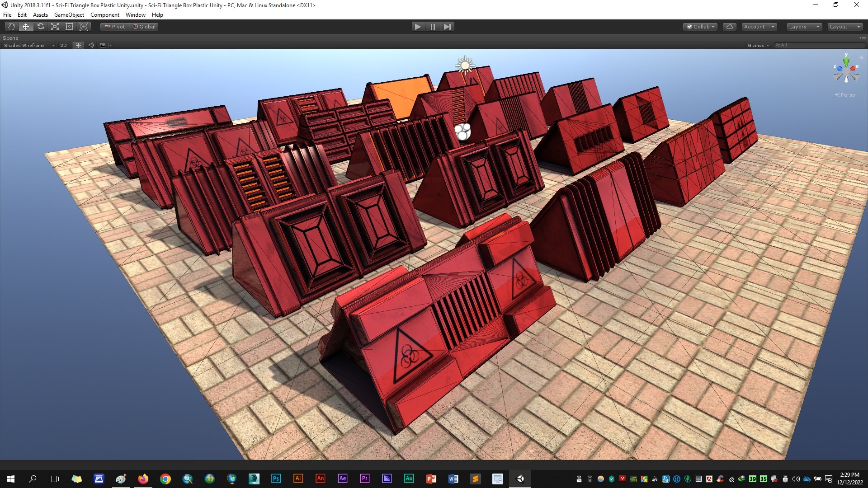Toggle scene lighting sun icon
This screenshot has width=868, height=488.
[78, 45]
